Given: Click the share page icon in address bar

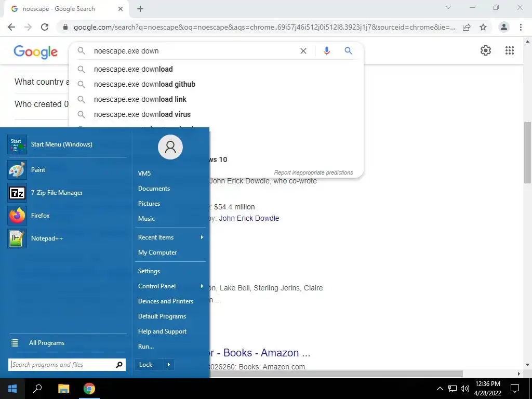Looking at the screenshot, I should click(x=467, y=27).
